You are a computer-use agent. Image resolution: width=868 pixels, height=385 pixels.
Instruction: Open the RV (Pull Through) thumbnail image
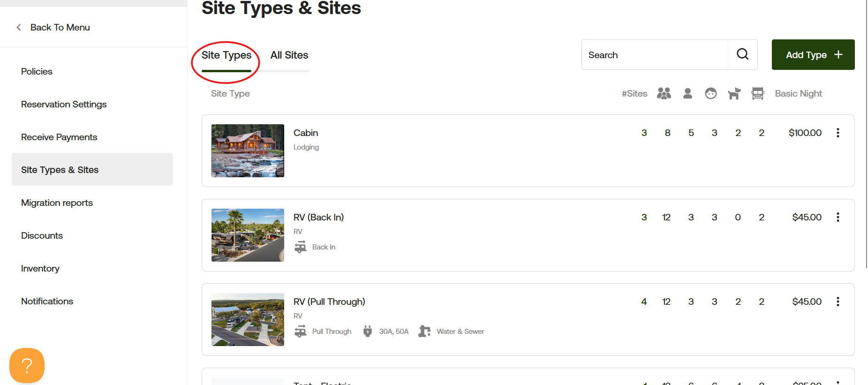(x=248, y=319)
